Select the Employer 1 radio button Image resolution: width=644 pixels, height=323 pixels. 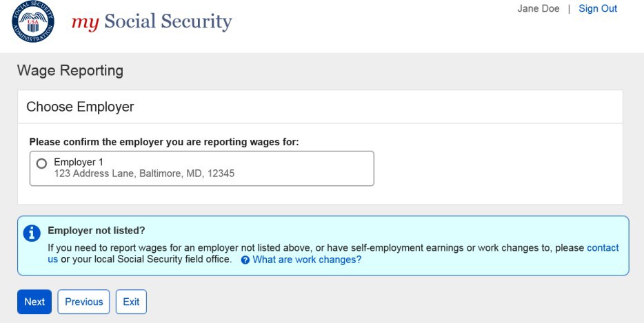(41, 163)
